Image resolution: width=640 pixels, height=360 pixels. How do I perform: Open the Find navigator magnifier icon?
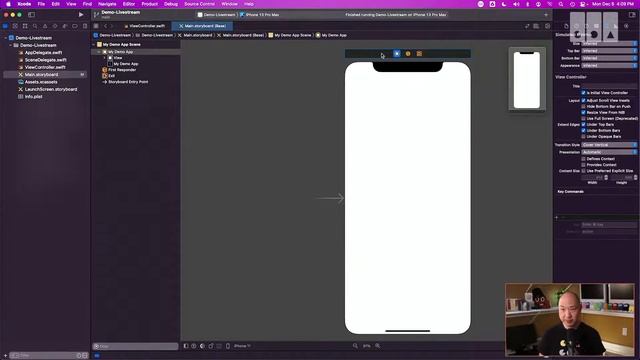35,26
